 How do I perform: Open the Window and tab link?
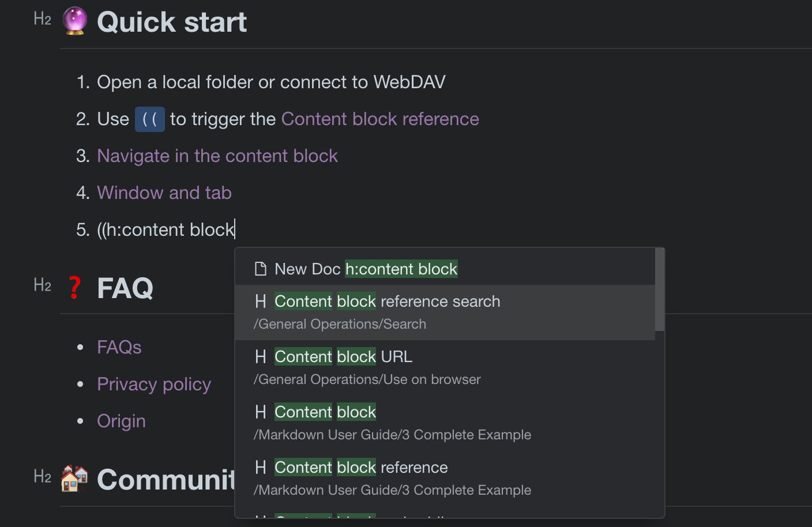(x=164, y=193)
